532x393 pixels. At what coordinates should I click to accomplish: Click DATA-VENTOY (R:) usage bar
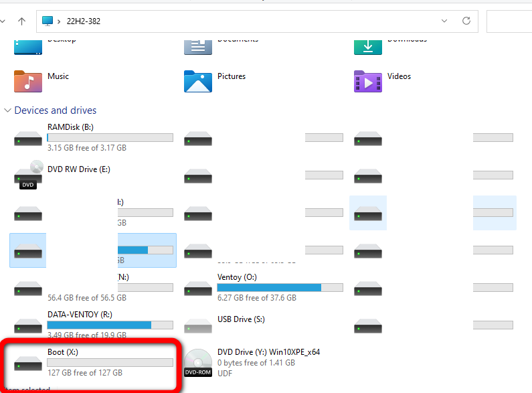(x=110, y=325)
